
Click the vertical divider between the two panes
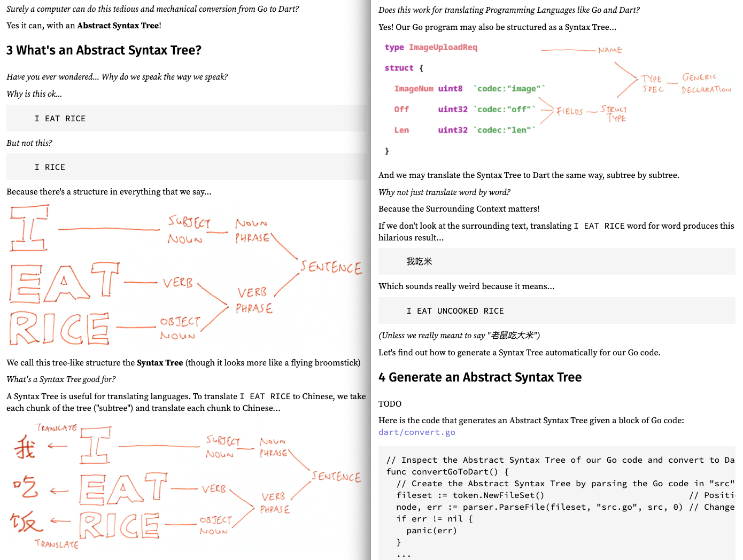370,280
